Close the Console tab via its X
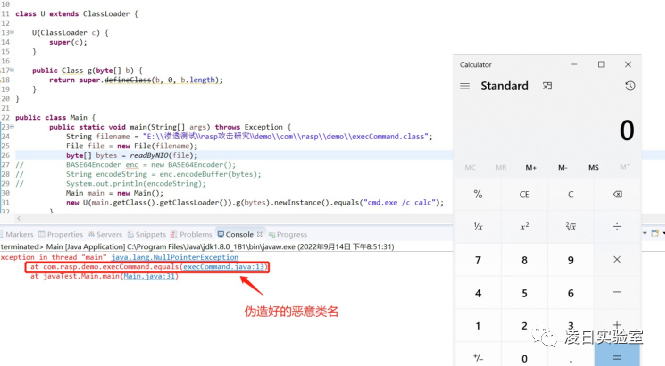The height and width of the screenshot is (366, 665). [260, 234]
